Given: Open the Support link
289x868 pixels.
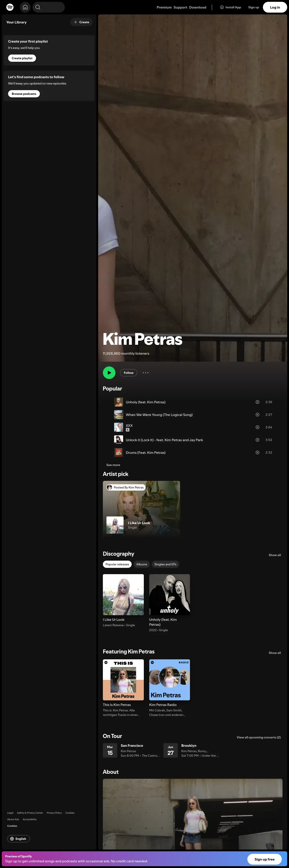Looking at the screenshot, I should pos(180,7).
